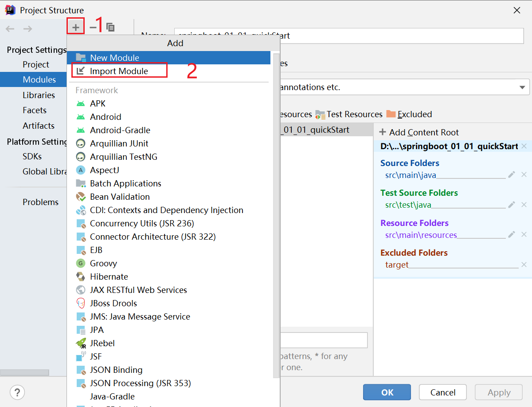Select EJB framework entry
The width and height of the screenshot is (532, 407).
pos(168,250)
